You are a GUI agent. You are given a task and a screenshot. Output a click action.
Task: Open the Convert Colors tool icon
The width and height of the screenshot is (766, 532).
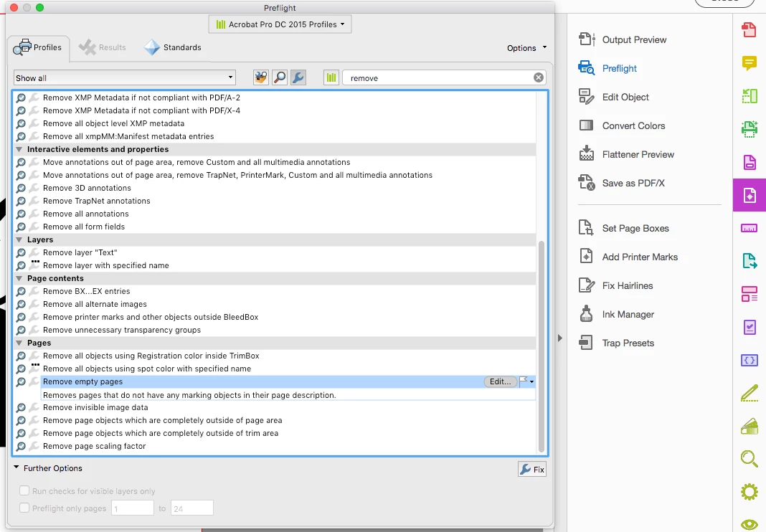coord(586,125)
